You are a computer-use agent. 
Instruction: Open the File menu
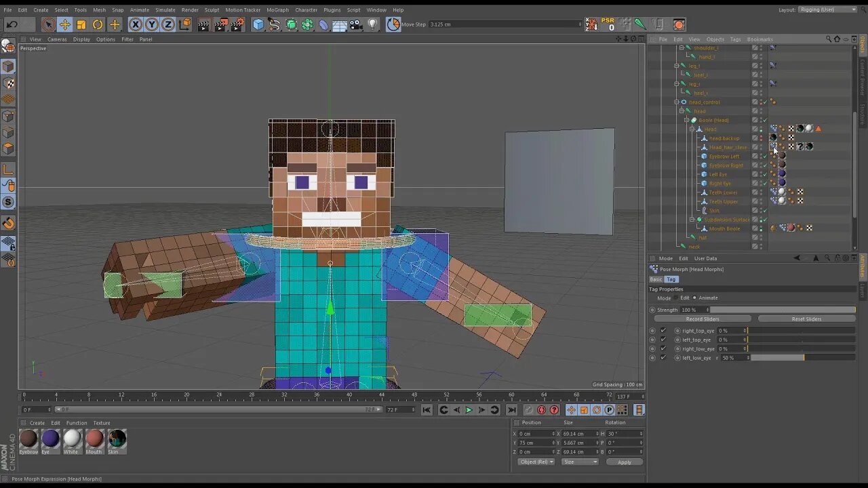[x=7, y=9]
